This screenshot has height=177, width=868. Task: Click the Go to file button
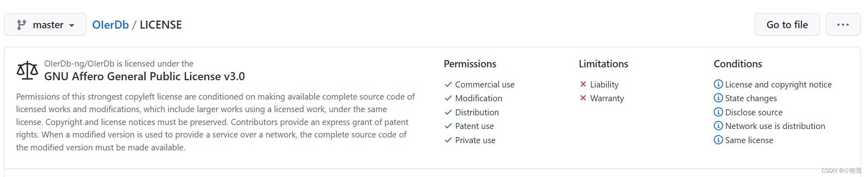pyautogui.click(x=787, y=25)
